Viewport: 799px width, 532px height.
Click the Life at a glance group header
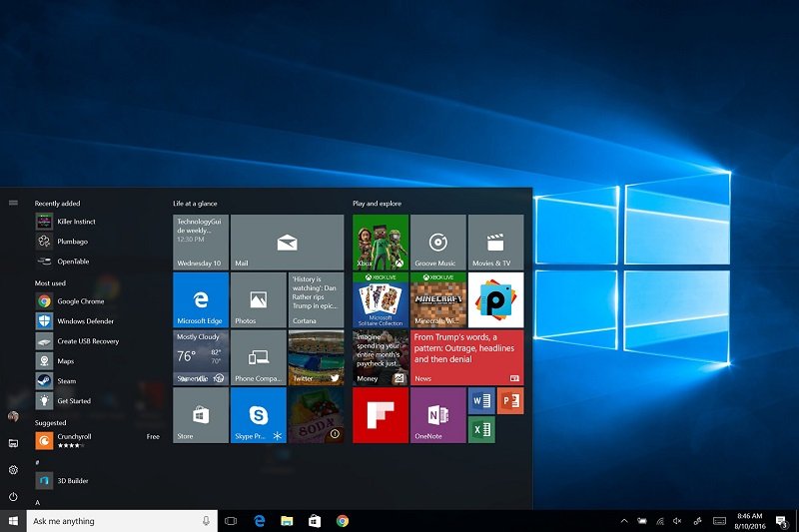point(195,204)
